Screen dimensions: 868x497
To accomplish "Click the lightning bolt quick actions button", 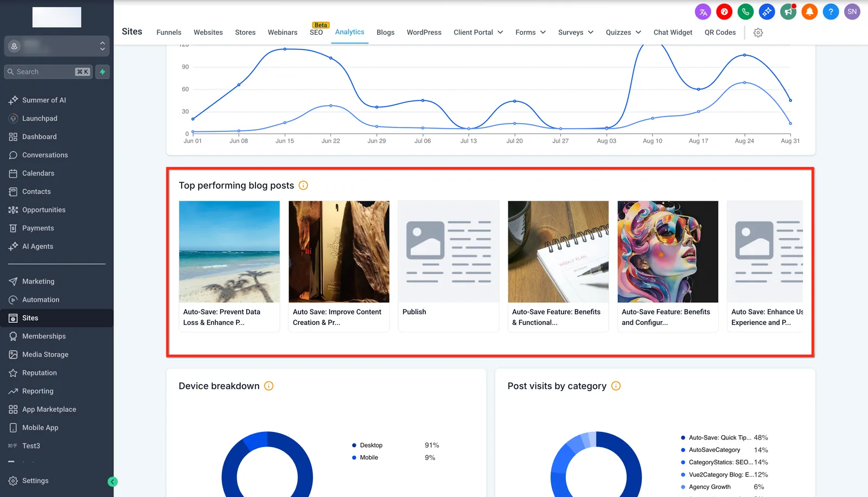I will tap(103, 72).
